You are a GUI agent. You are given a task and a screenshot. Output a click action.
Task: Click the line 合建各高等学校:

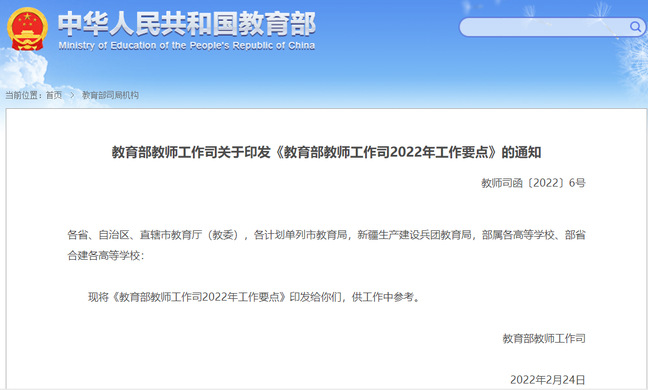106,256
